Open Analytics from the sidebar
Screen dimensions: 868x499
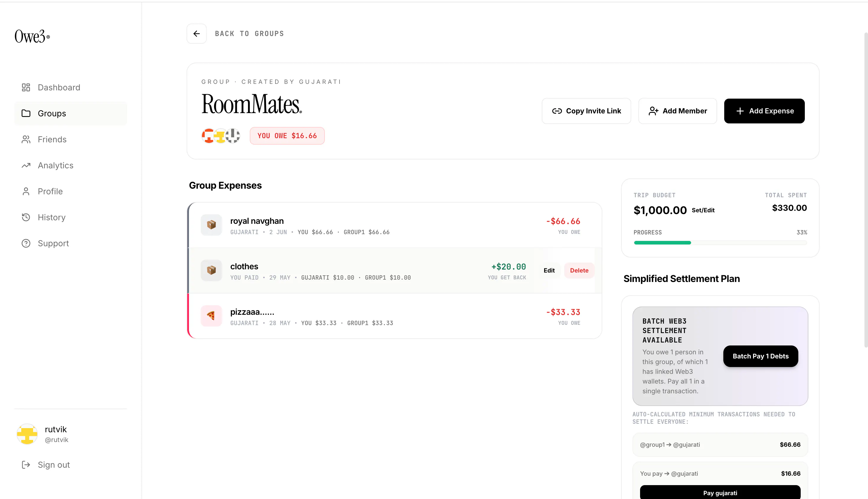click(71, 166)
